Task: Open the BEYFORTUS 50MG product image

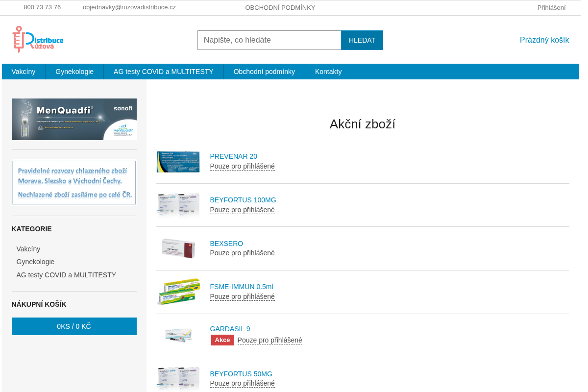Action: pyautogui.click(x=178, y=378)
